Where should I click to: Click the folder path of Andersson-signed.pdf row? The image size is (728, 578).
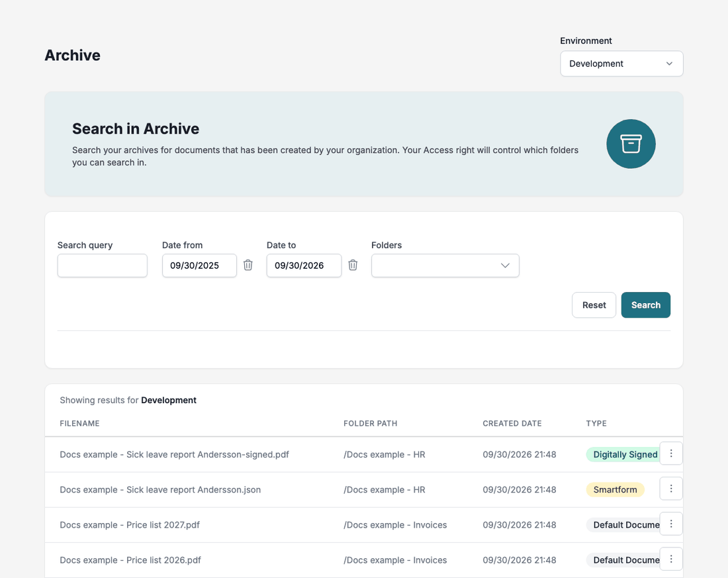[385, 454]
